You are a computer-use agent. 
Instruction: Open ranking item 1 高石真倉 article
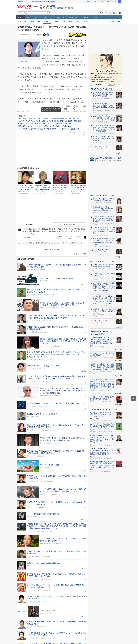(x=103, y=94)
